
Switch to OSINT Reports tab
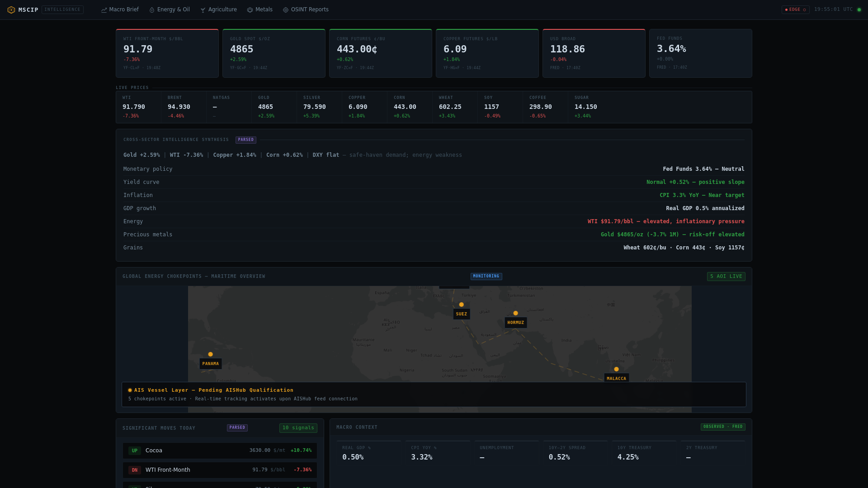click(306, 9)
